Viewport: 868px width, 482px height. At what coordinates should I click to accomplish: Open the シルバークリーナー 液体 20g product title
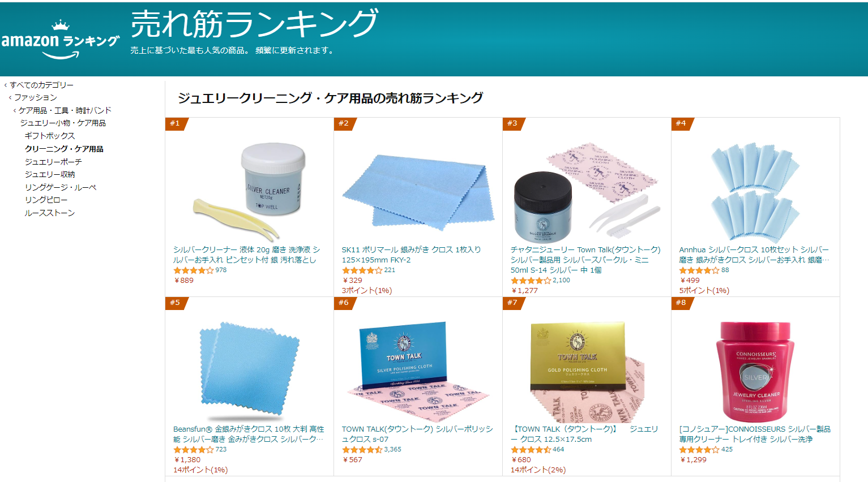tap(247, 255)
